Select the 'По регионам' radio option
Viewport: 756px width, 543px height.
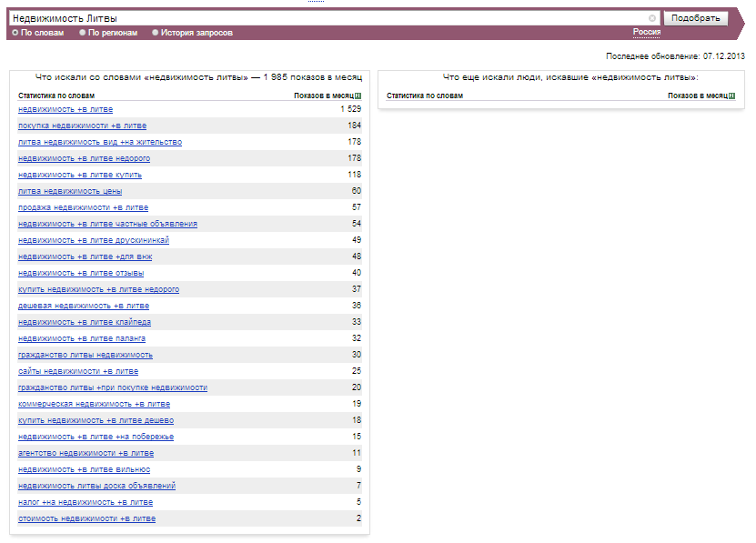(83, 33)
